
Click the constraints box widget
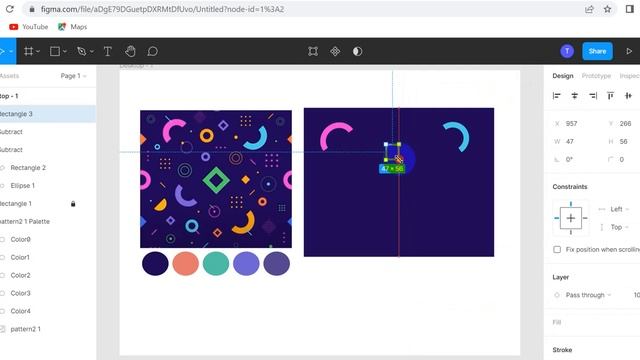point(571,218)
